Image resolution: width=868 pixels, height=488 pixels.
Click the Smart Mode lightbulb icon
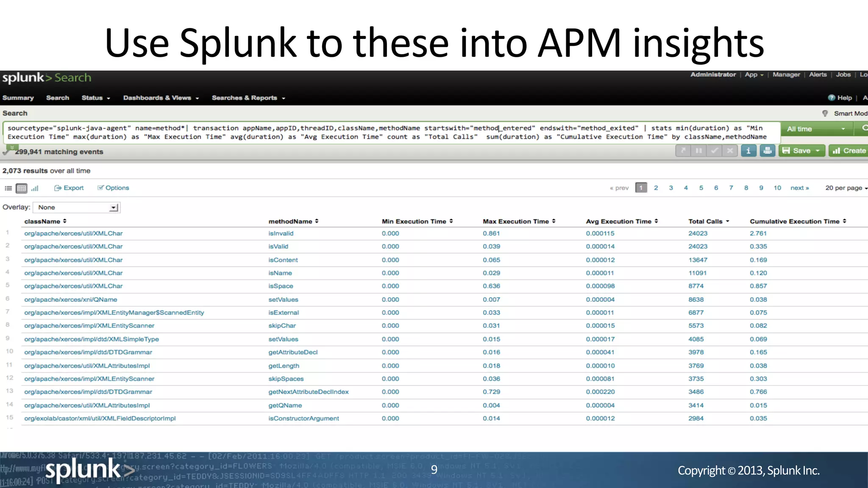[825, 114]
